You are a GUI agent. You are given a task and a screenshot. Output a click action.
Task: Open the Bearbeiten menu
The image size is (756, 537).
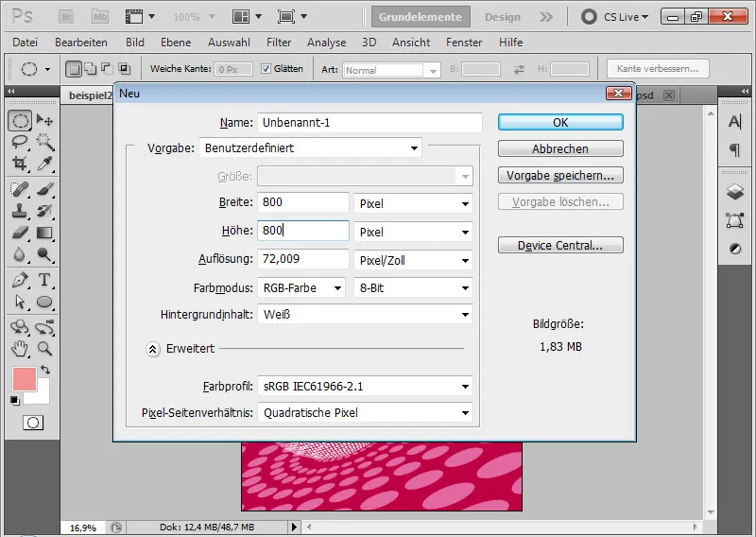pos(81,43)
